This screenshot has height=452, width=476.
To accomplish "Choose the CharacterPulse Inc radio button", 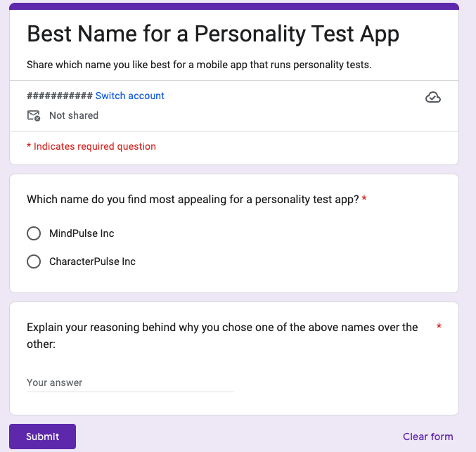I will tap(34, 261).
